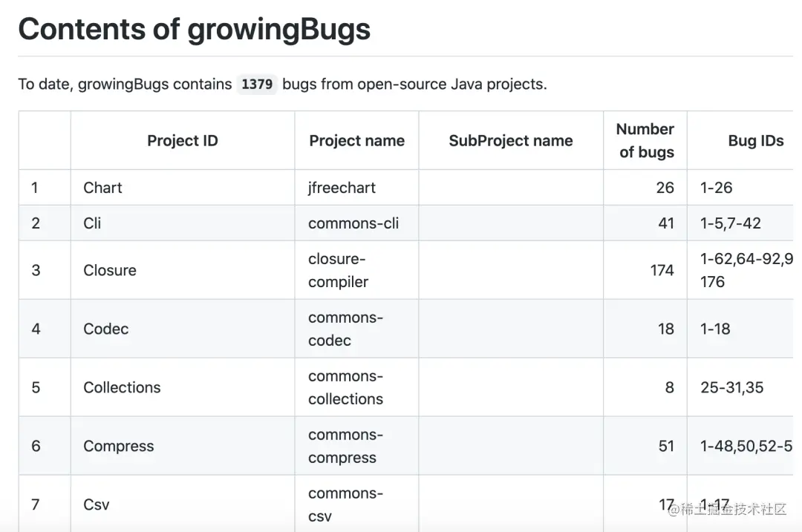Image resolution: width=802 pixels, height=532 pixels.
Task: Click the jfreechart project name
Action: click(342, 188)
